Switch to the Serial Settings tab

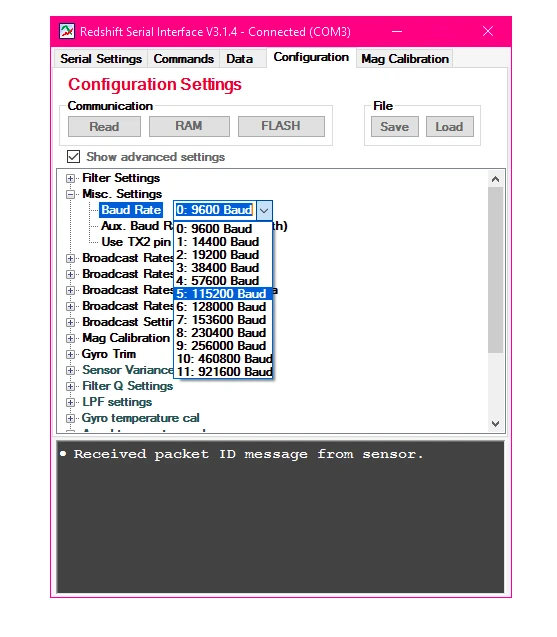coord(101,58)
